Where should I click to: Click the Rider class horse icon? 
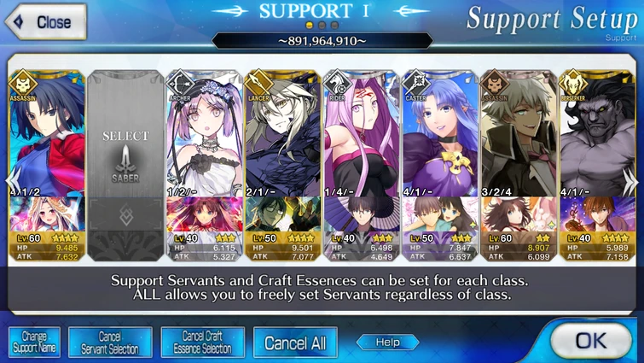tap(338, 83)
